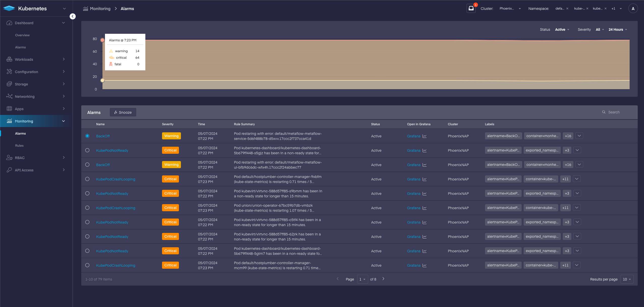644x307 pixels.
Task: Click the RBAC user-lock icon
Action: click(9, 158)
